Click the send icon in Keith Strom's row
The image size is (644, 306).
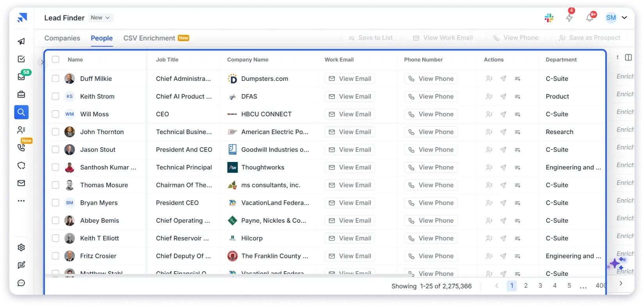pyautogui.click(x=503, y=97)
